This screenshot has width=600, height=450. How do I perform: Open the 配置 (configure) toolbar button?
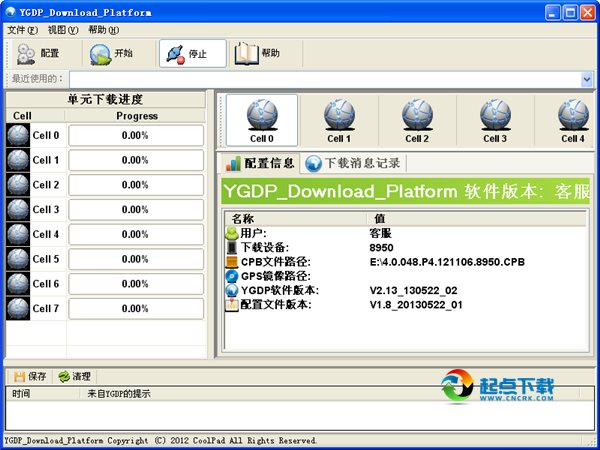click(38, 54)
